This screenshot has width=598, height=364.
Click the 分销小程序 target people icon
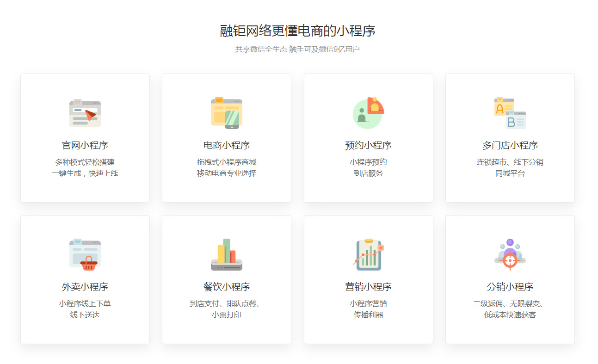(510, 255)
